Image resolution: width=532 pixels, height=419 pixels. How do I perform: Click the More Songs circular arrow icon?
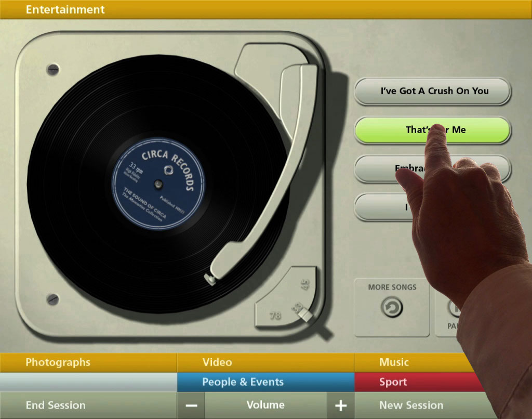(392, 307)
